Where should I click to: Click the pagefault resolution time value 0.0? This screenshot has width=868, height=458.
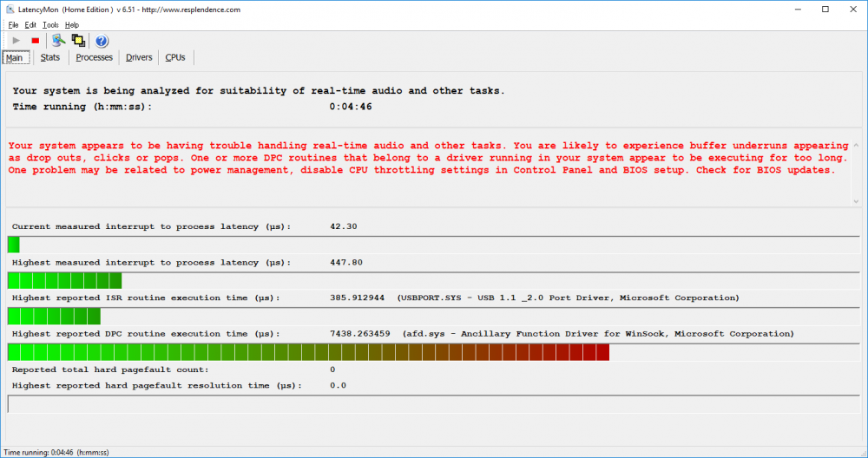(338, 385)
